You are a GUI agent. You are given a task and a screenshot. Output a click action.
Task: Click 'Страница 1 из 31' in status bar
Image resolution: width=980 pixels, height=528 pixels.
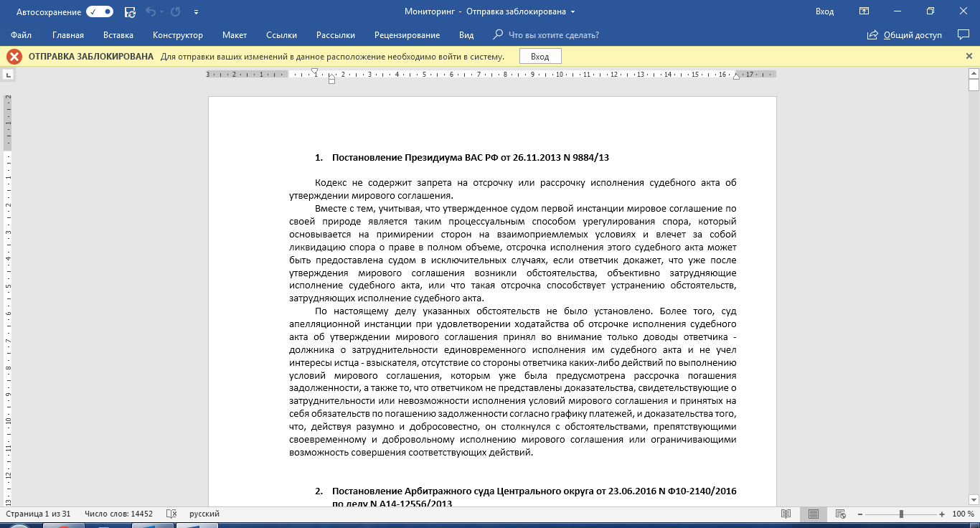click(38, 514)
